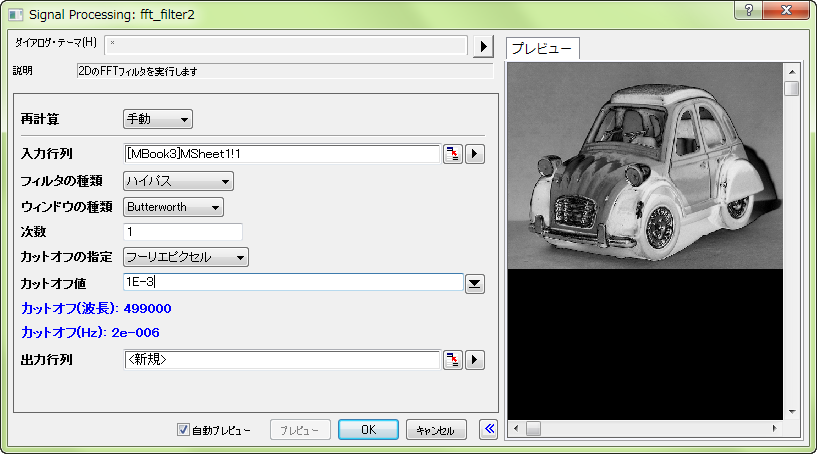Click the preview vertical scrollbar down arrow
Image resolution: width=817 pixels, height=454 pixels.
click(792, 412)
